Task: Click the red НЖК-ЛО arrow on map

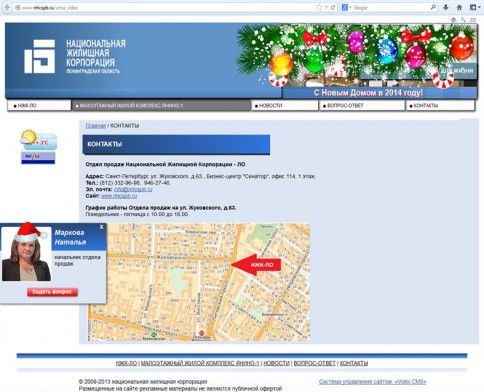Action: pyautogui.click(x=256, y=265)
